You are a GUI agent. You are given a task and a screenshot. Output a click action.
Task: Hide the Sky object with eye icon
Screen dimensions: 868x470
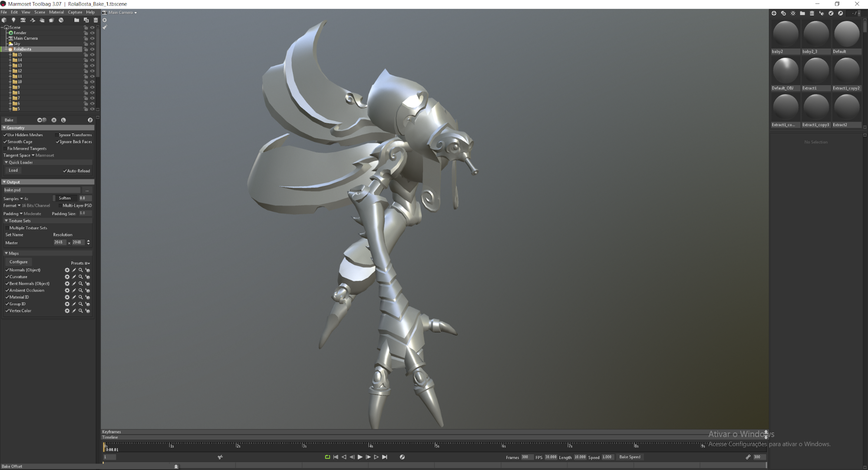[92, 44]
